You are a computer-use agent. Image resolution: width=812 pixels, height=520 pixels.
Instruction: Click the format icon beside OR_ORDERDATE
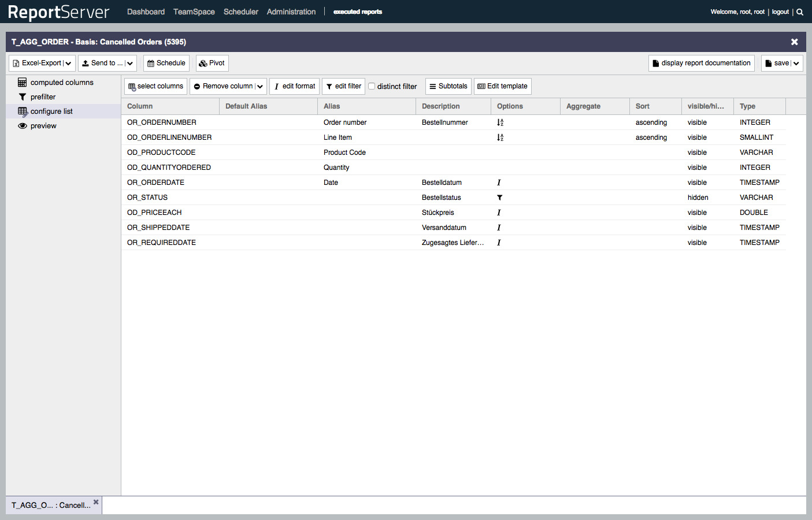499,182
